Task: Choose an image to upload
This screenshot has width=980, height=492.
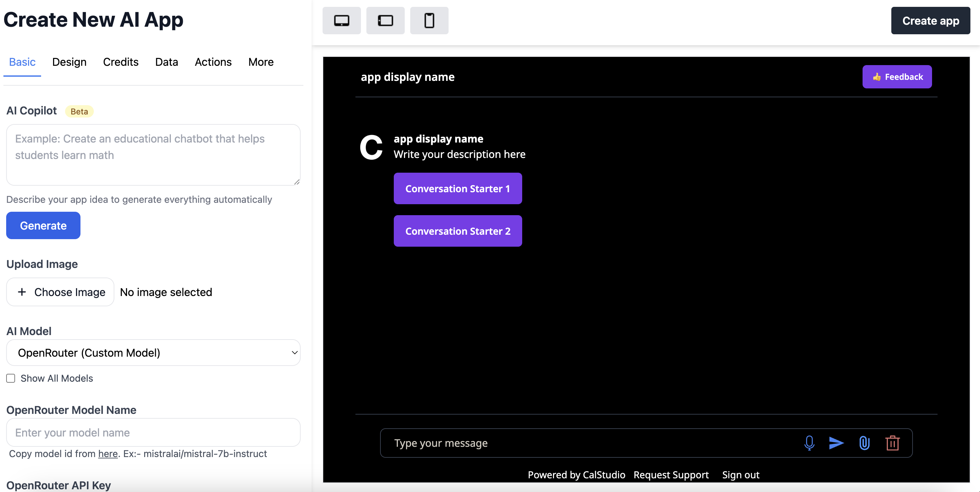Action: [60, 292]
